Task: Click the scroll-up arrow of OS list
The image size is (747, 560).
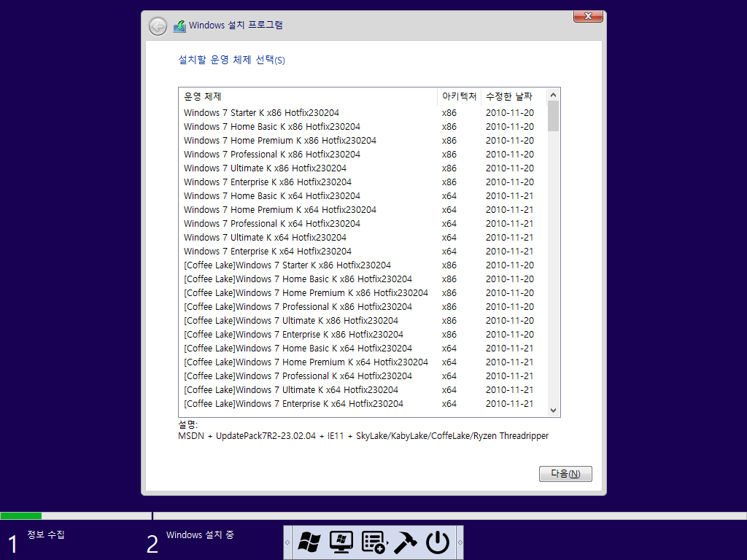Action: [553, 96]
